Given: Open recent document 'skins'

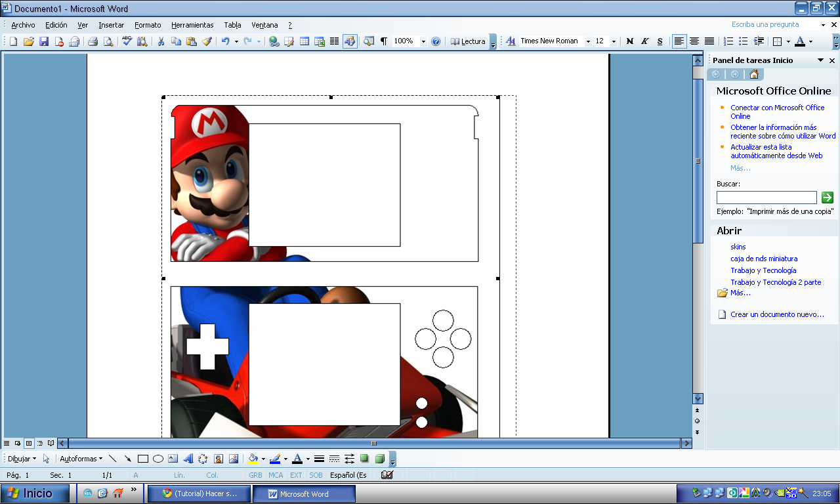Looking at the screenshot, I should pyautogui.click(x=738, y=247).
